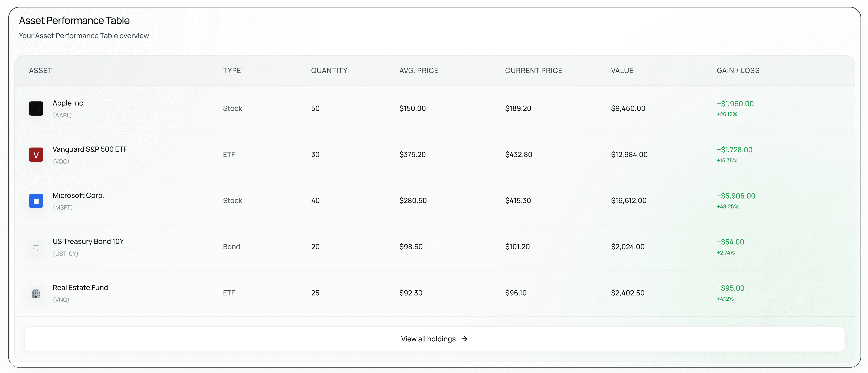Click the $9,460.00 value
The height and width of the screenshot is (373, 868).
click(628, 108)
